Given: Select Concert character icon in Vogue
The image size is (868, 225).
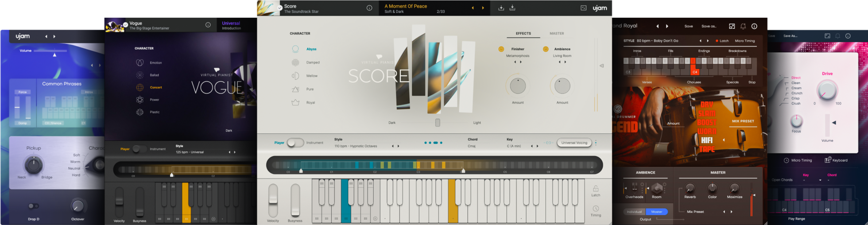Looking at the screenshot, I should point(139,88).
